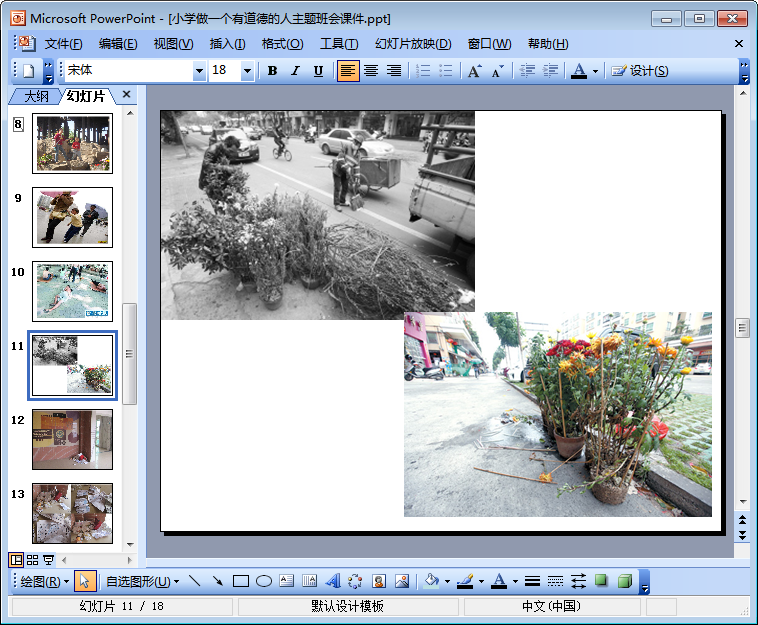
Task: Open the font name dropdown
Action: (198, 71)
